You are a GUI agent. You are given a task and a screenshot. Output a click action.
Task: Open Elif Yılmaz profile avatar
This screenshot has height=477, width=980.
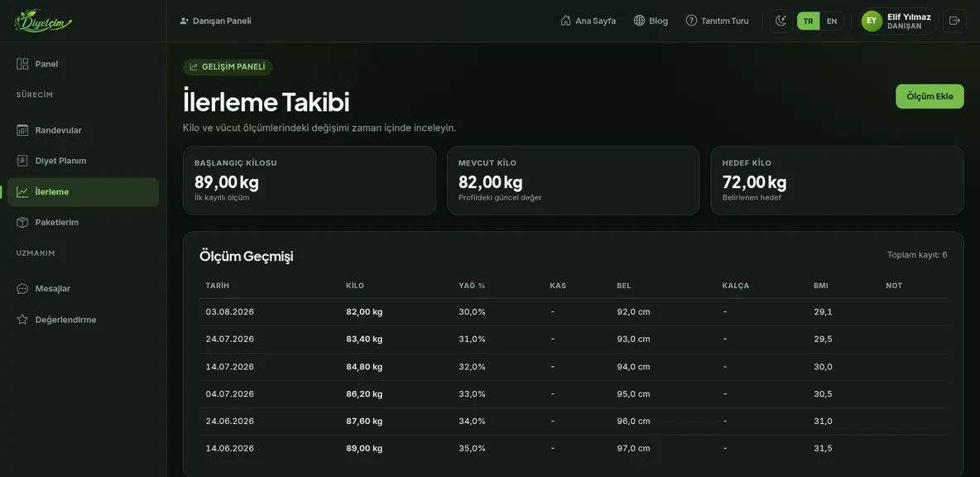(872, 21)
